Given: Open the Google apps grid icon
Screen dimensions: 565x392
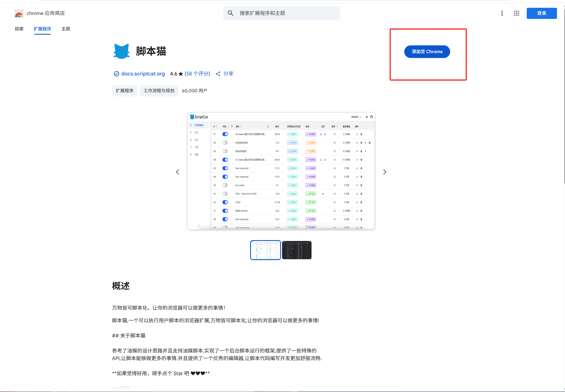Looking at the screenshot, I should pos(516,13).
